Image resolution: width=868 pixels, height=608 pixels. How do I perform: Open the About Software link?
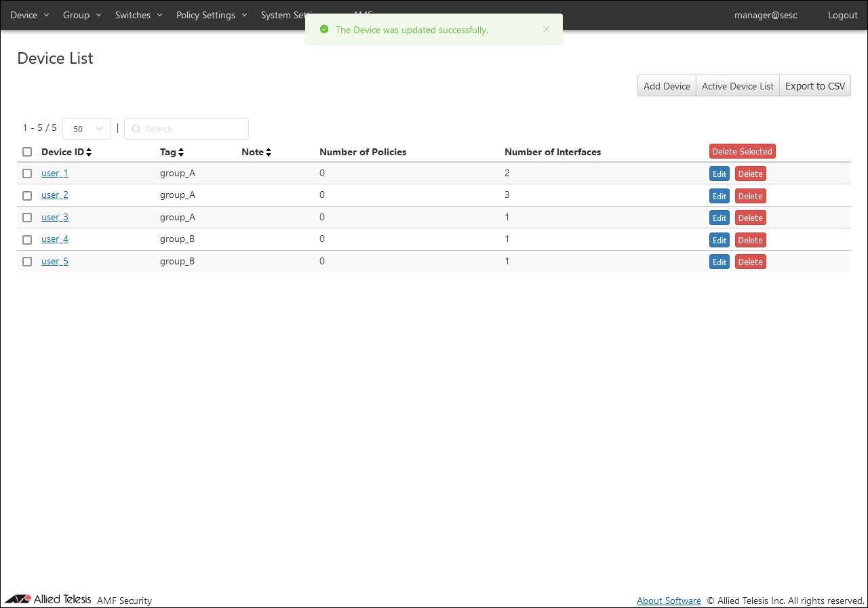669,601
